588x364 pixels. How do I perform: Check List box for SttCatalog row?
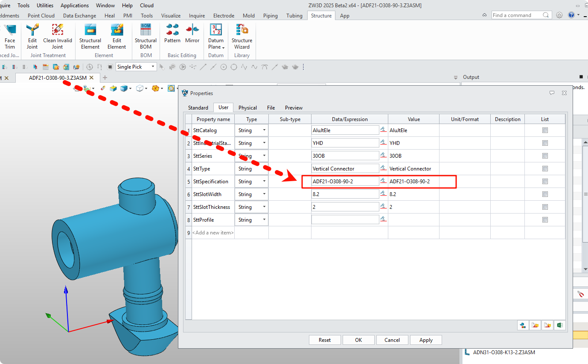(545, 130)
